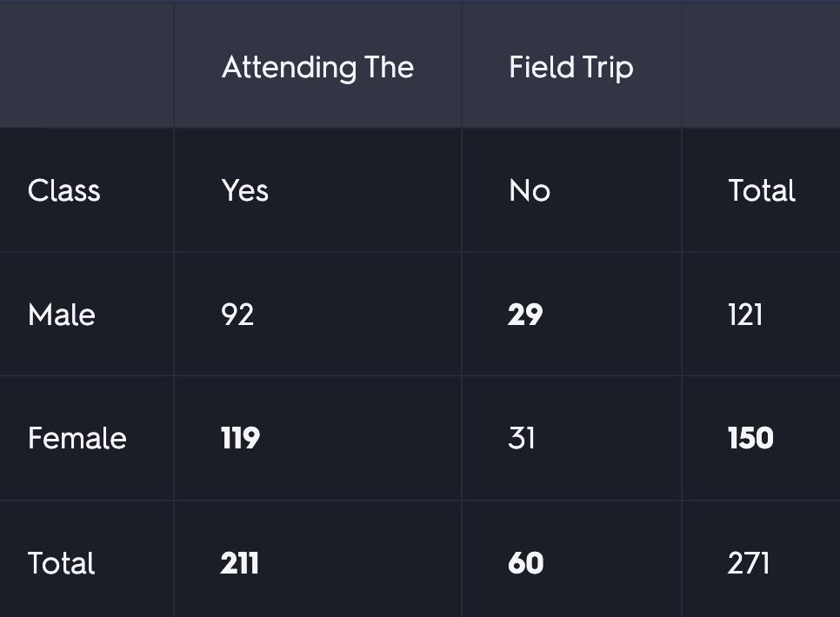Select the 'Class' column label
Viewport: 840px width, 617px height.
click(x=64, y=190)
